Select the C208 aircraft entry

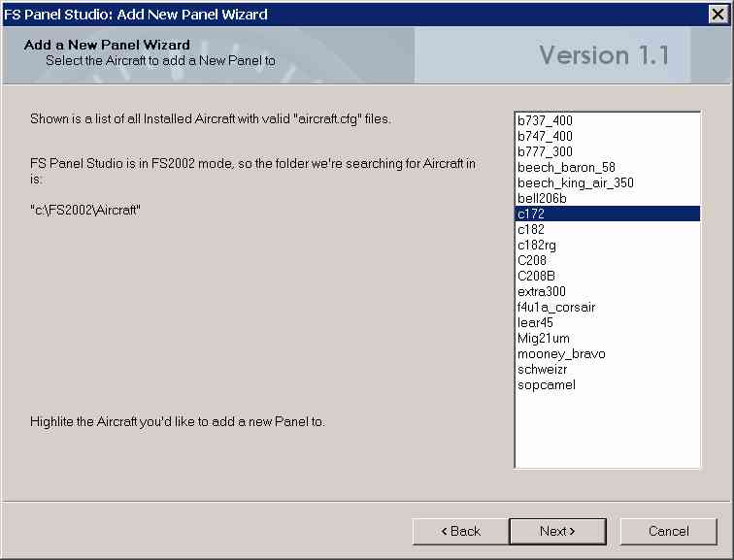607,260
